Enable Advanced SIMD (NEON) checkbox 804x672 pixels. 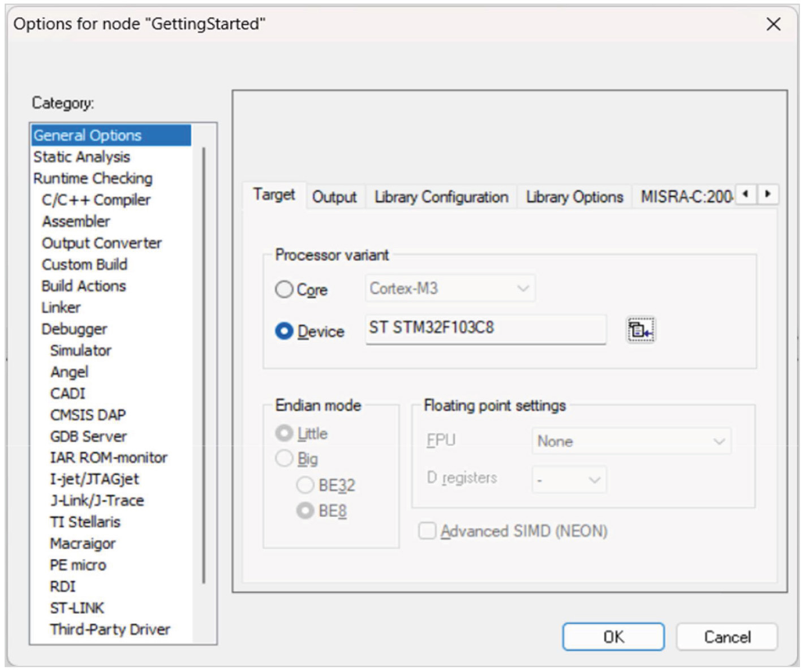[x=427, y=531]
